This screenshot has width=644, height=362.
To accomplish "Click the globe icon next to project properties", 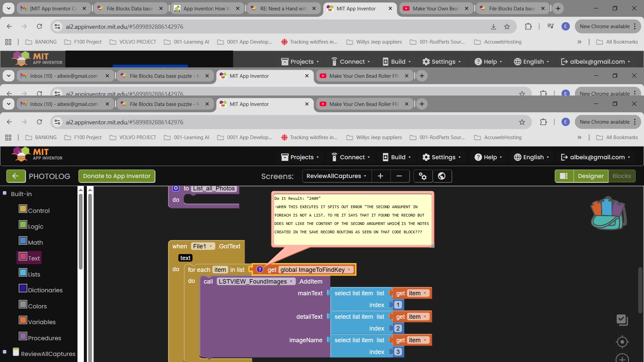I will [x=442, y=176].
